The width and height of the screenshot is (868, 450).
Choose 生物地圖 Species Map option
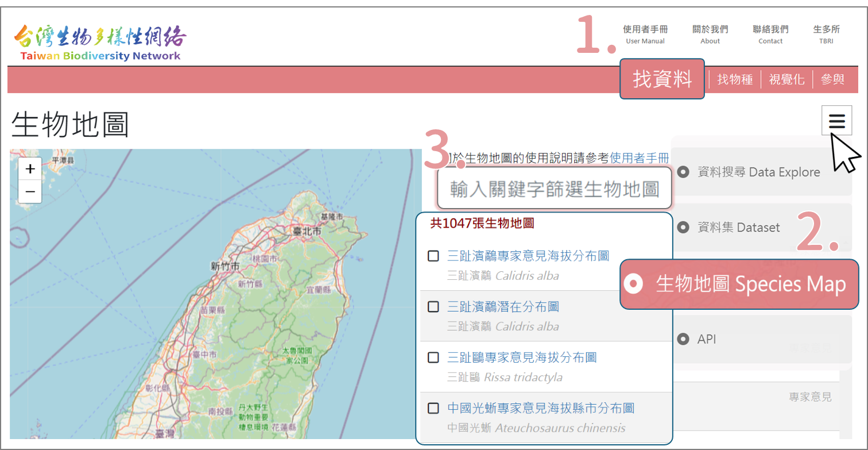pos(743,284)
